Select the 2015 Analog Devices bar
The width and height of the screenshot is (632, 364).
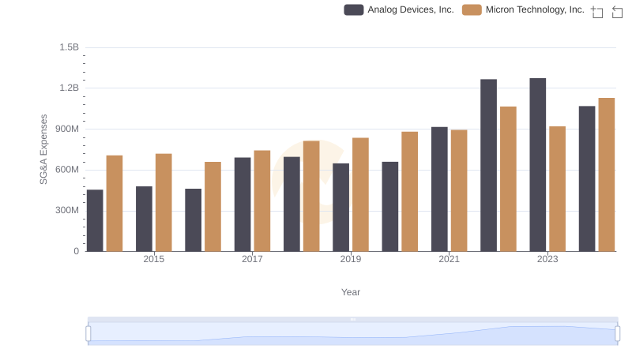coord(145,219)
